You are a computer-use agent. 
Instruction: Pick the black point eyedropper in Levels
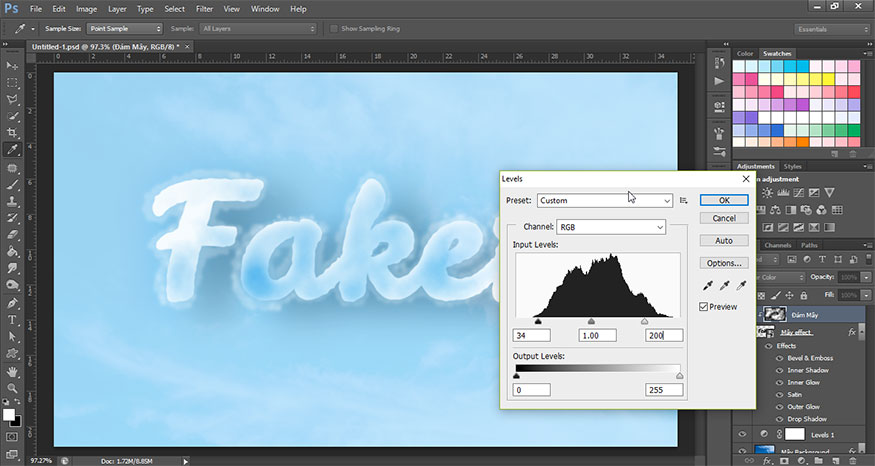(x=708, y=286)
